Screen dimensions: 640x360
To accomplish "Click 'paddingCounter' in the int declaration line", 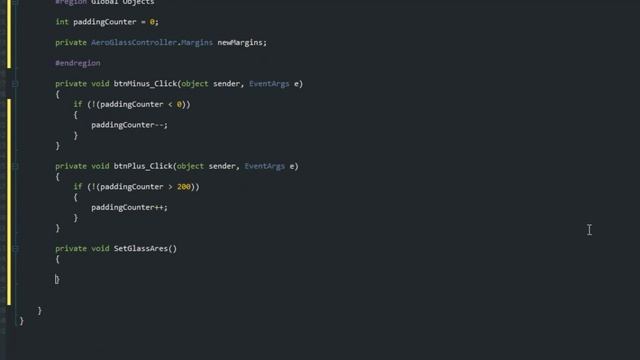I will (104, 22).
